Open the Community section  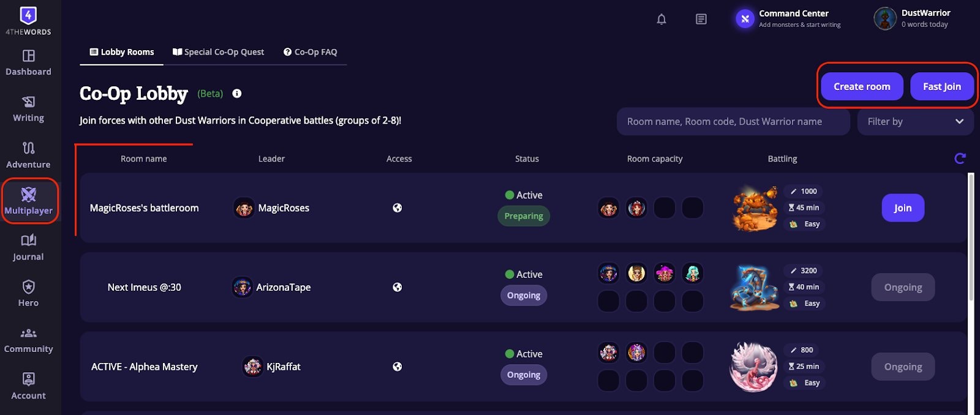[x=28, y=340]
